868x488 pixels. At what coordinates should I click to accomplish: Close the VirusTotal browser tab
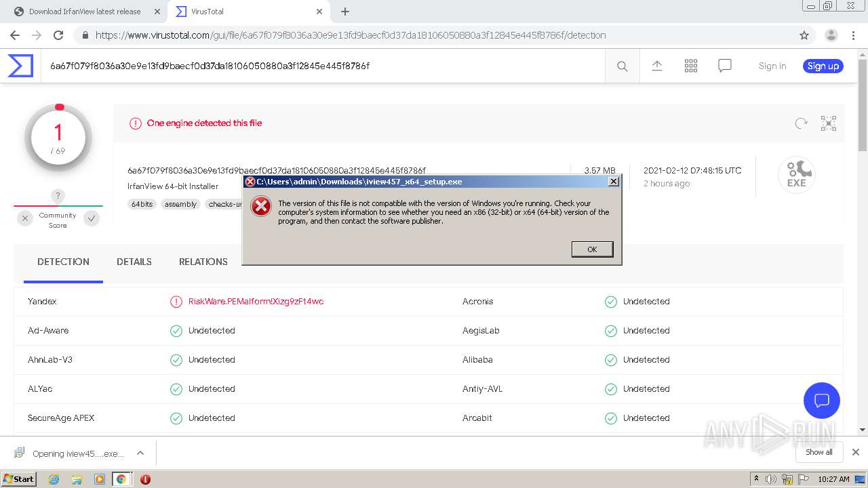319,12
